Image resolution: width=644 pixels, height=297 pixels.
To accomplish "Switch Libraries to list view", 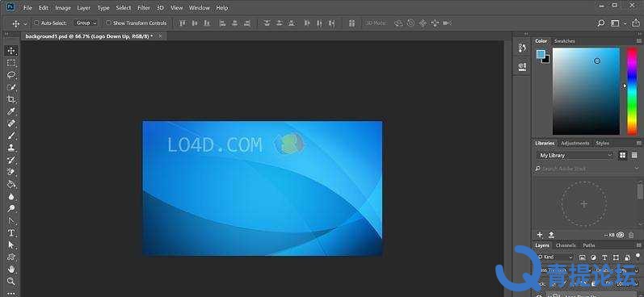I will click(634, 155).
